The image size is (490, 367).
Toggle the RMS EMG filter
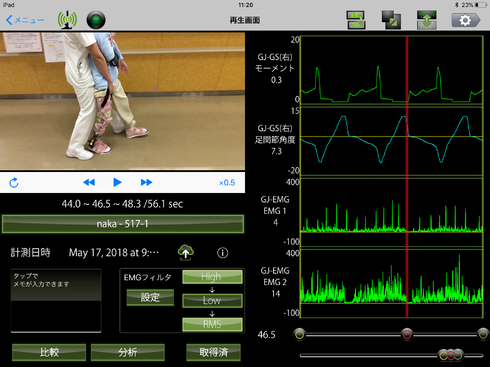click(x=212, y=324)
